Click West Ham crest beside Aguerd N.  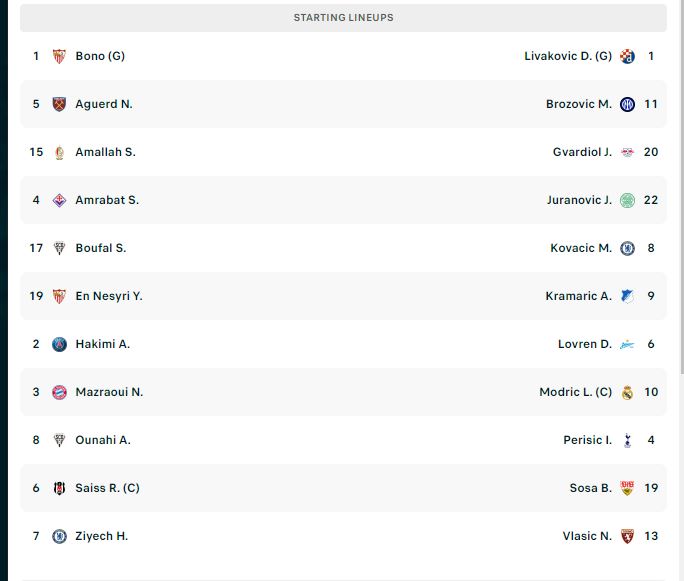[x=59, y=104]
